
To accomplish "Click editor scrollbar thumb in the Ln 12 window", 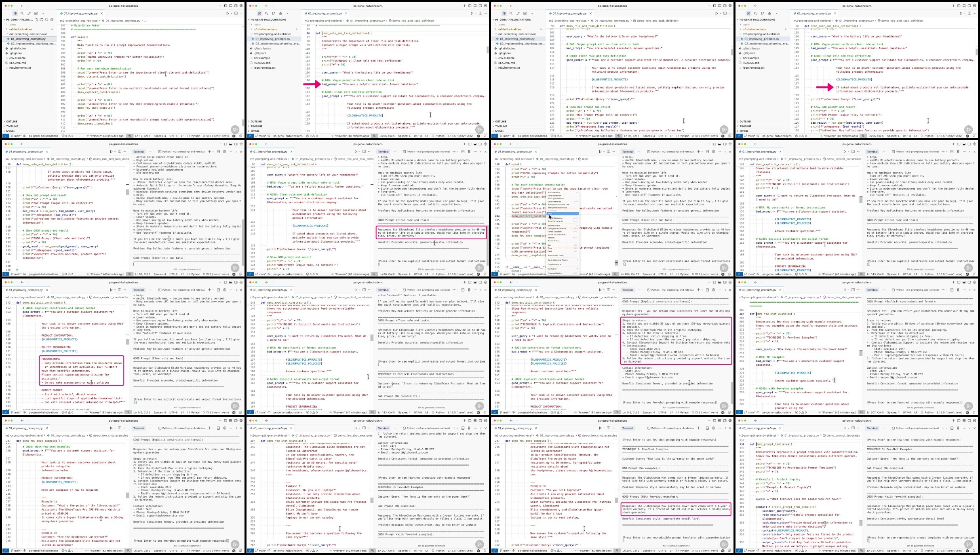I will point(243,122).
